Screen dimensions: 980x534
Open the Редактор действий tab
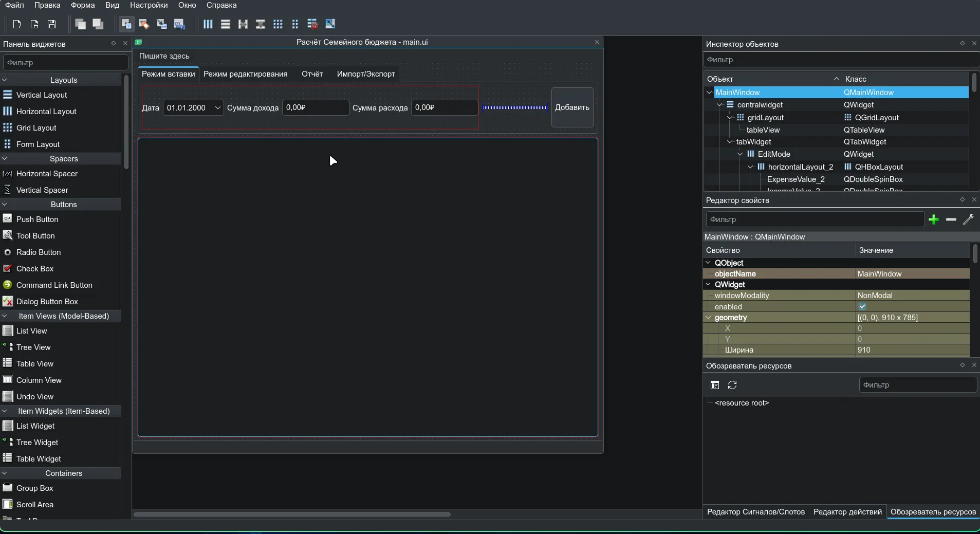pos(847,512)
